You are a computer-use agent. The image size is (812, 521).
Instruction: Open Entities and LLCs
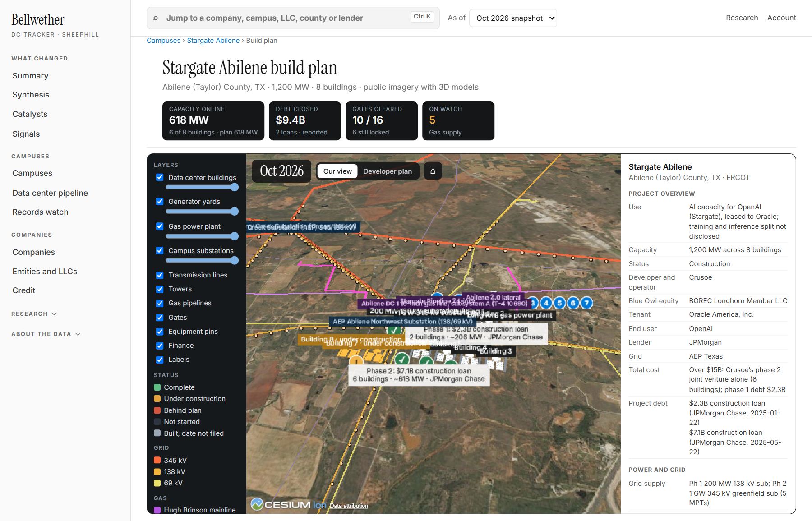coord(45,272)
